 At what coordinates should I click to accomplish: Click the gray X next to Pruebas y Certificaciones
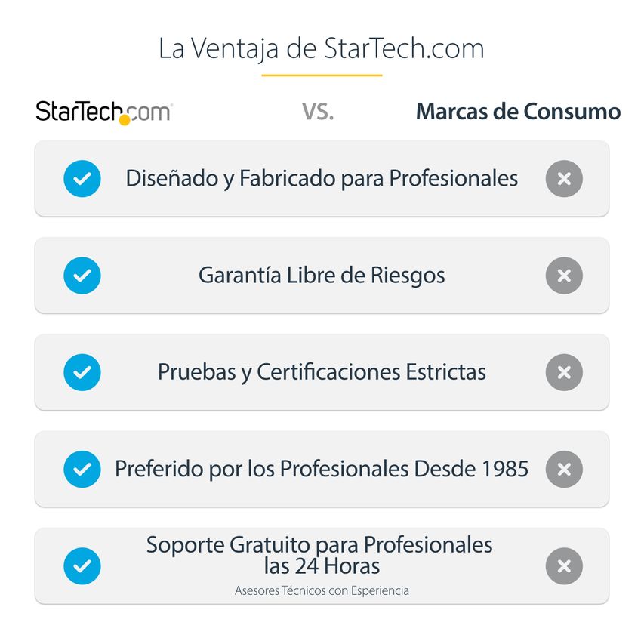(x=564, y=372)
